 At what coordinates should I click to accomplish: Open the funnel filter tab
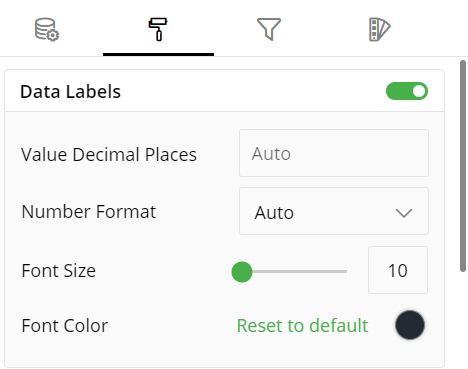tap(269, 29)
